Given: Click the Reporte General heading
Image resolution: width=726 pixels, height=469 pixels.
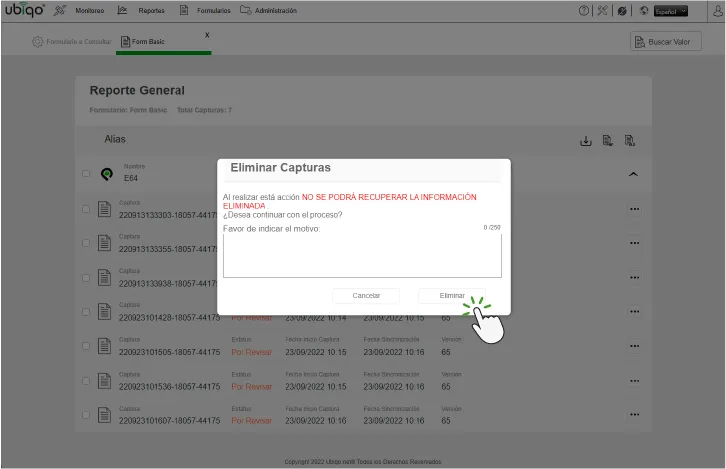Looking at the screenshot, I should point(137,90).
